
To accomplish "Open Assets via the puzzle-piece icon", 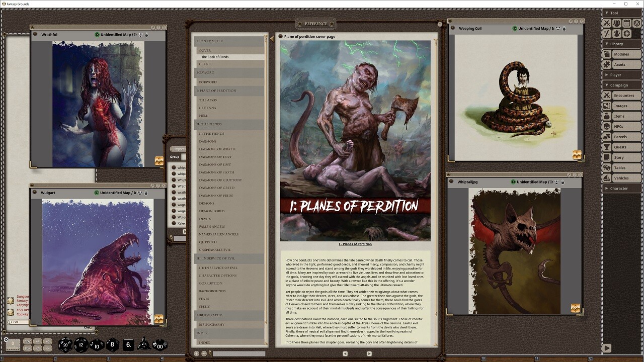I will coord(606,64).
